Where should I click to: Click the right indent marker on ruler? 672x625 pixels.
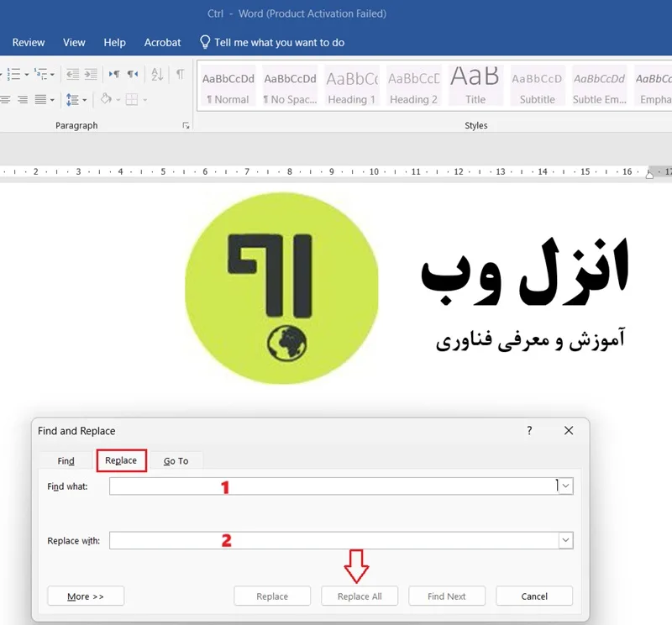pos(649,174)
